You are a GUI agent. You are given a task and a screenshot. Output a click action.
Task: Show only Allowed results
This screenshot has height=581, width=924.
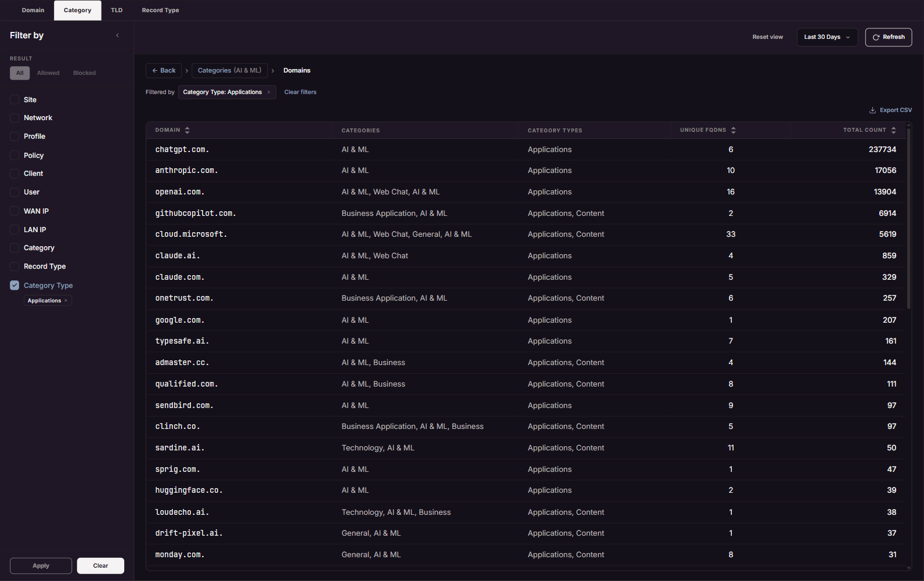coord(48,73)
